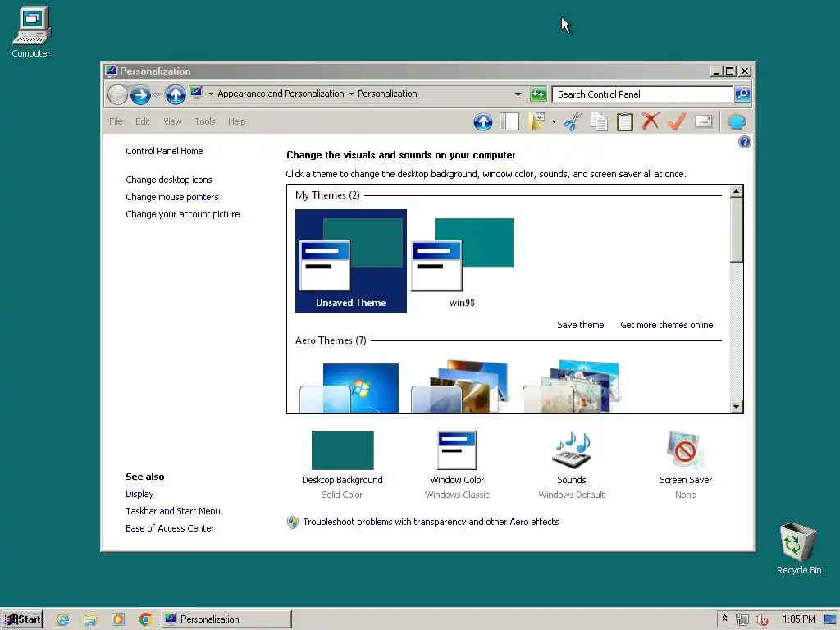The width and height of the screenshot is (840, 630).
Task: Select the Characters Aero theme thumbnail
Action: pos(572,386)
